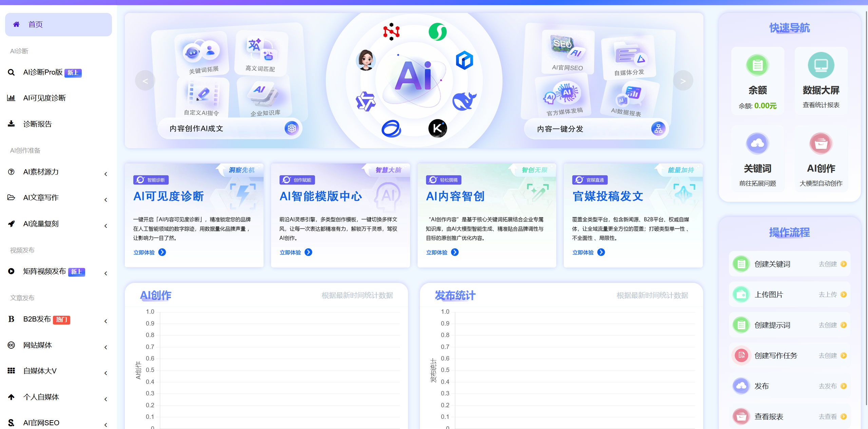The width and height of the screenshot is (868, 429).
Task: Show previous banner slide arrow
Action: (145, 81)
